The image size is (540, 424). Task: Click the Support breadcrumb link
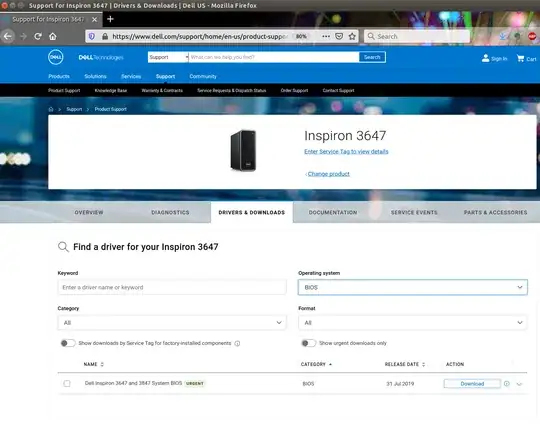tap(74, 109)
